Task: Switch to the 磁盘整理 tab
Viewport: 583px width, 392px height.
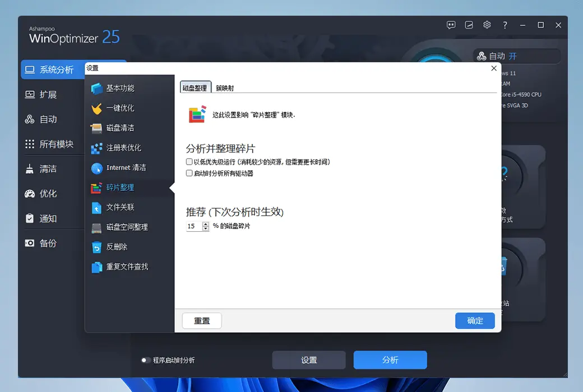Action: click(x=195, y=88)
